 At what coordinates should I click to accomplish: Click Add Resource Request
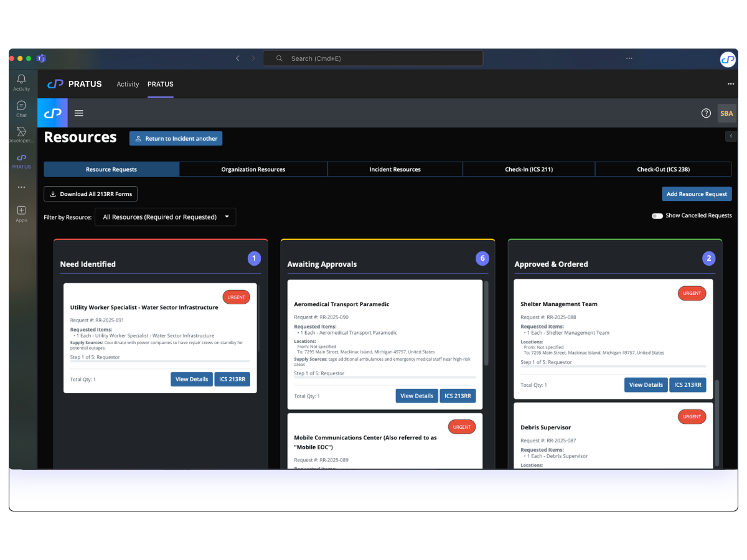pyautogui.click(x=697, y=194)
